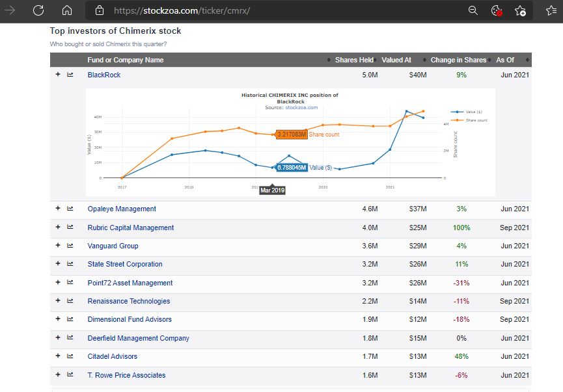Open the Deerfield Management Company link
The image size is (563, 392).
click(x=138, y=338)
